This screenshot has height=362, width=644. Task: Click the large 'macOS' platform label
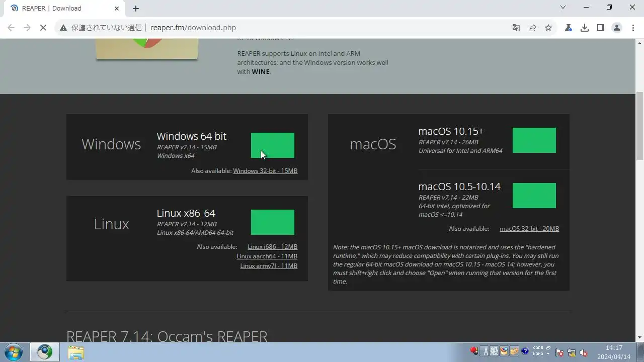(x=373, y=144)
